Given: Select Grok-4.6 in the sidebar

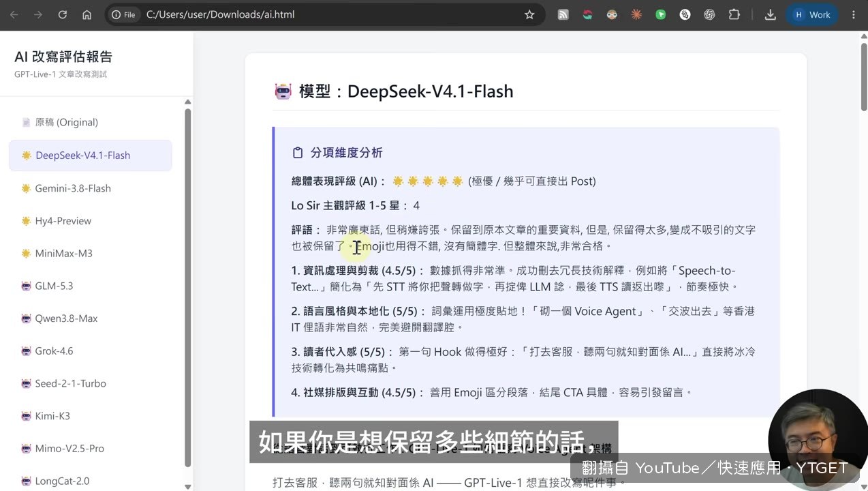Looking at the screenshot, I should pyautogui.click(x=90, y=351).
